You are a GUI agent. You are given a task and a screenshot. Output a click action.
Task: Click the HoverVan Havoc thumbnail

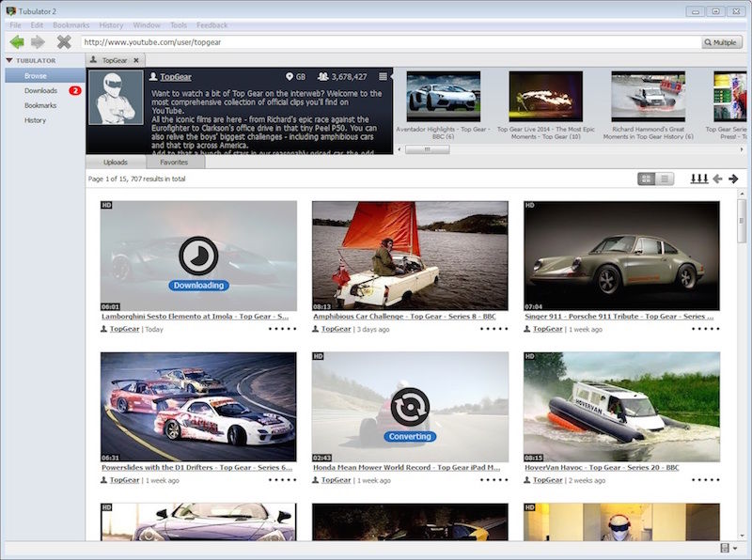click(x=621, y=407)
